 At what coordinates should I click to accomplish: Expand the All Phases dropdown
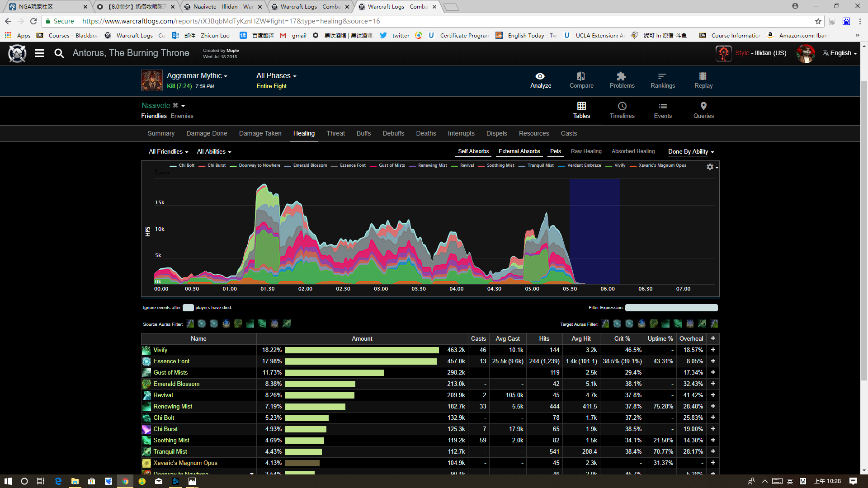[x=276, y=75]
